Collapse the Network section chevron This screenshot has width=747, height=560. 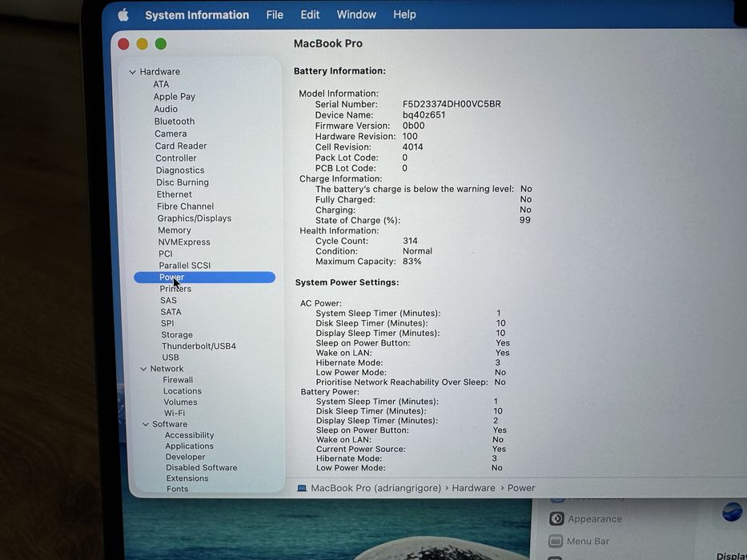click(x=143, y=369)
